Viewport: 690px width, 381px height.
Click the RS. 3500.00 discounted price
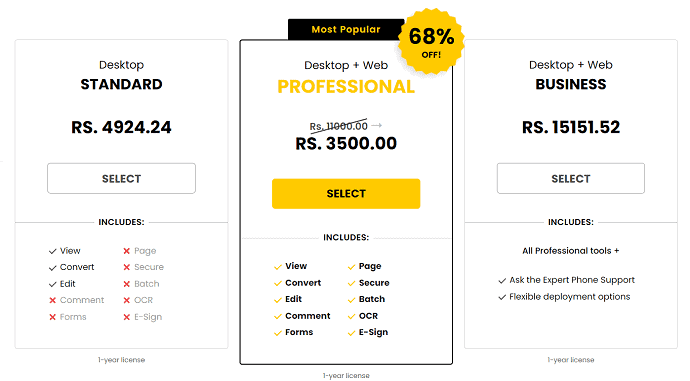(x=346, y=143)
